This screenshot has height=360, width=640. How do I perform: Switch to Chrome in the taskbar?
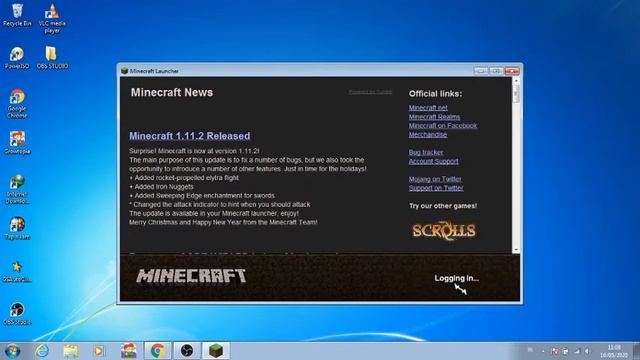click(158, 351)
